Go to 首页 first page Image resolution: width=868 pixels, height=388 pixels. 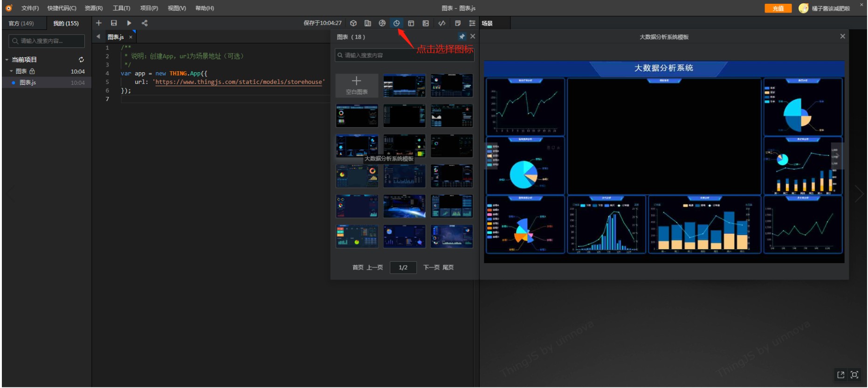coord(358,267)
